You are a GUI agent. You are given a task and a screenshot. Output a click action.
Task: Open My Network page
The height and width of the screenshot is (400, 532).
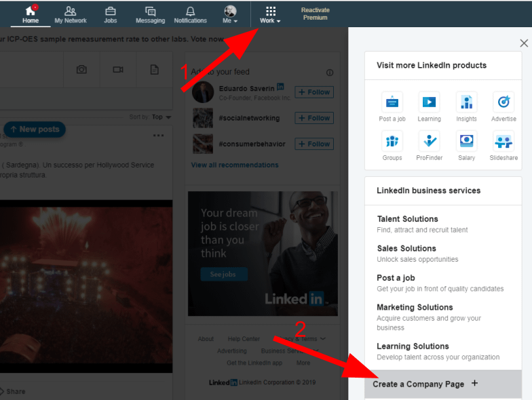coord(71,15)
